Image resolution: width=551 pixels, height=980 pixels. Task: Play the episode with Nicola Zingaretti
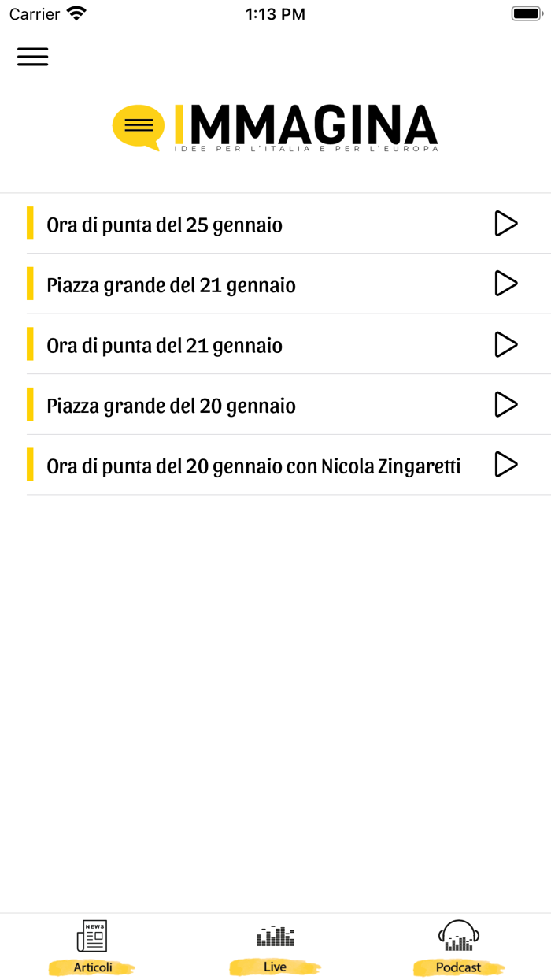[x=506, y=465]
